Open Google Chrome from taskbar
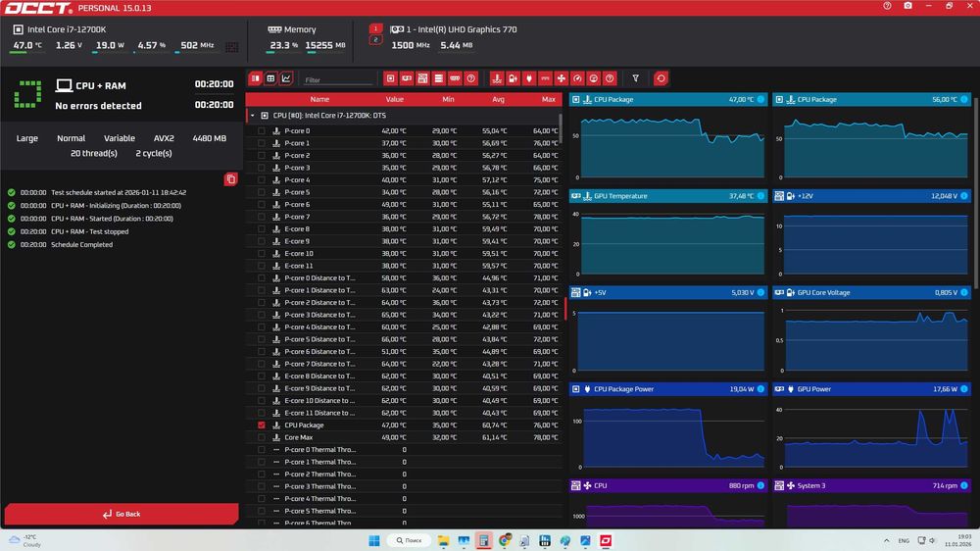Image resolution: width=980 pixels, height=551 pixels. coord(505,540)
